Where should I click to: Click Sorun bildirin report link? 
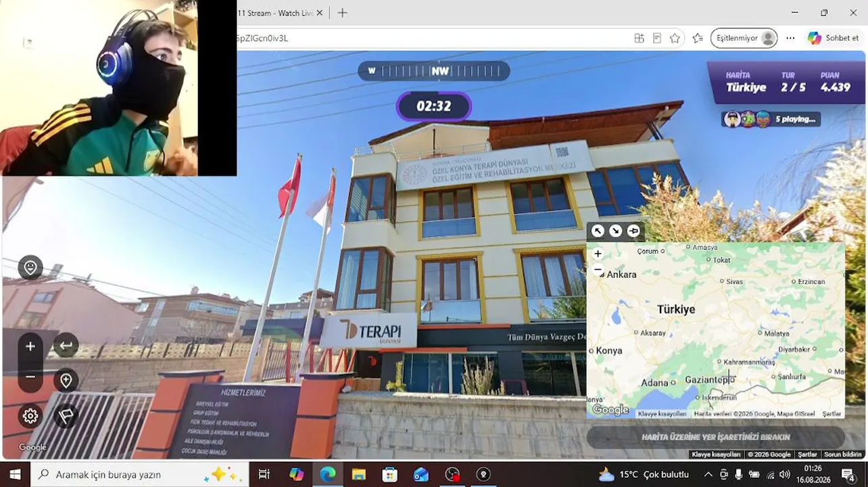point(843,455)
